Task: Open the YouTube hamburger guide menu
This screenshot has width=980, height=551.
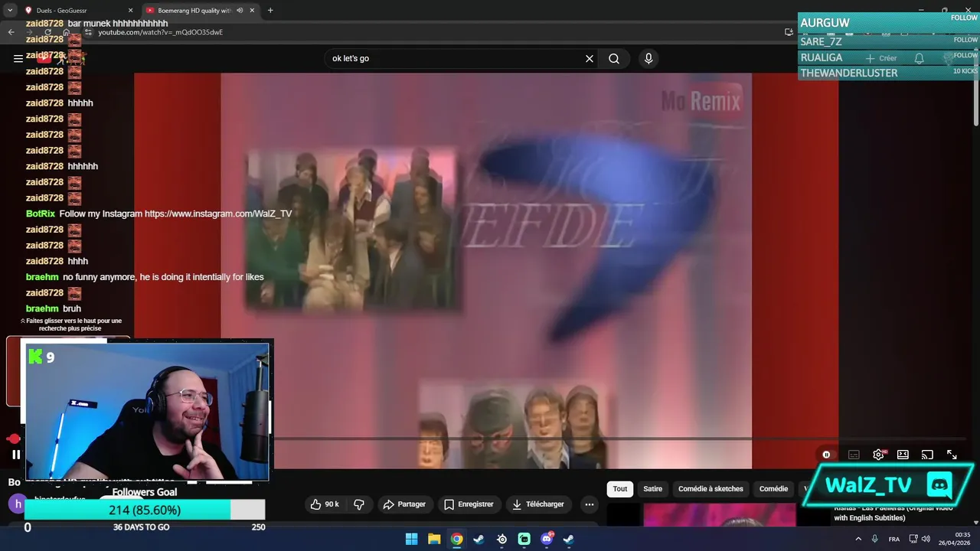Action: pos(18,58)
